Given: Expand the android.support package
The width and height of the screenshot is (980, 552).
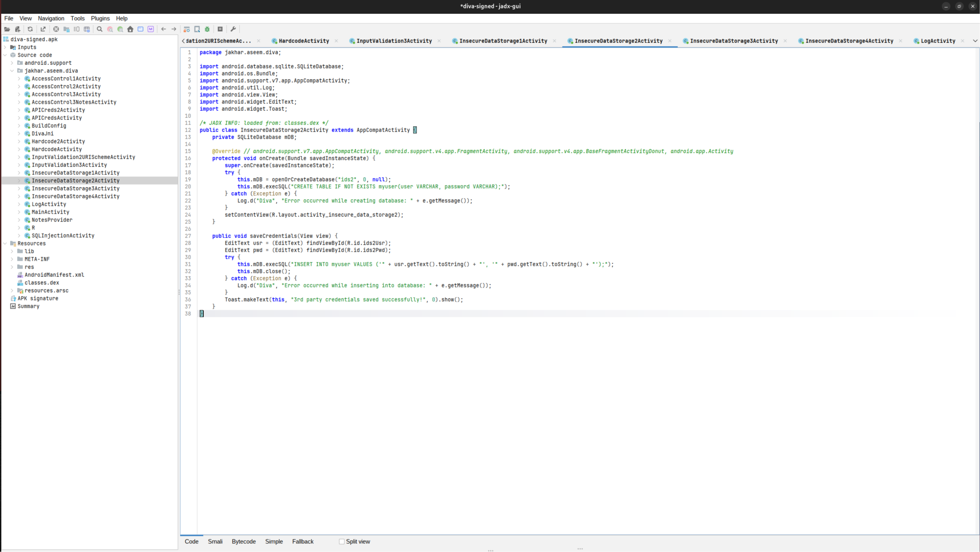Looking at the screenshot, I should click(x=12, y=63).
